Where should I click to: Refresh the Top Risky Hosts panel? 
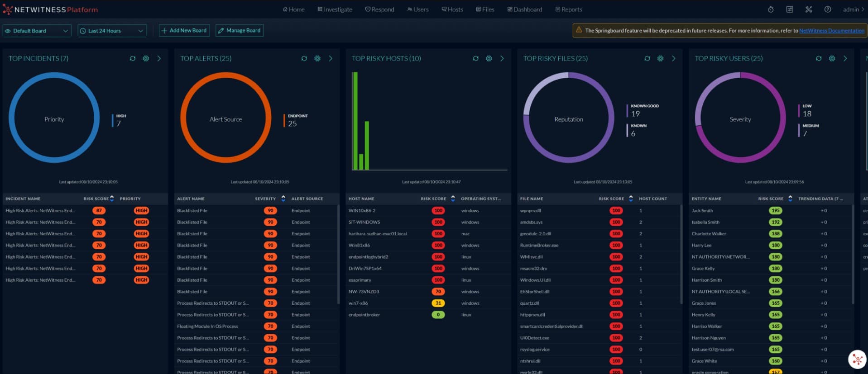(476, 58)
